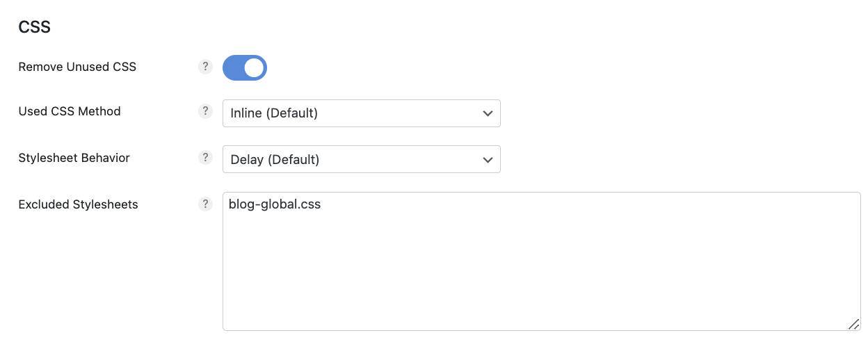
Task: Click the Excluded Stylesheets label
Action: point(78,204)
